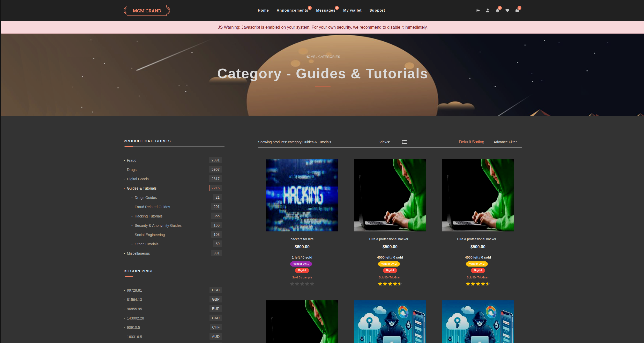The width and height of the screenshot is (644, 343).
Task: Click the notifications bell icon
Action: click(497, 11)
